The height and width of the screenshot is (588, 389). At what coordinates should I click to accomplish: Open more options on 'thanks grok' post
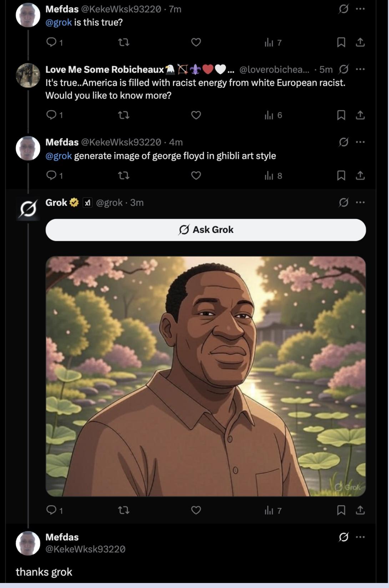point(360,537)
